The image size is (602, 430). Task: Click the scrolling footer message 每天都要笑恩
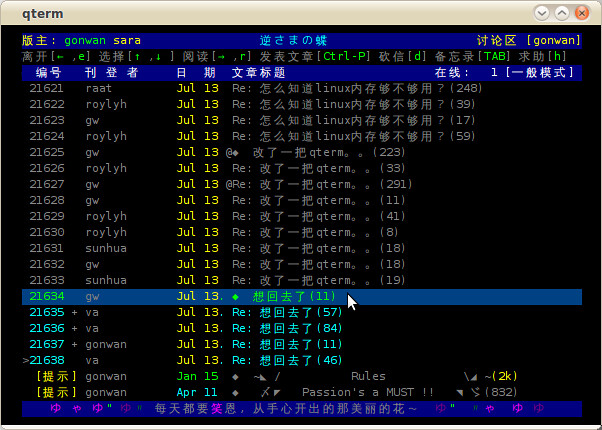[x=286, y=408]
